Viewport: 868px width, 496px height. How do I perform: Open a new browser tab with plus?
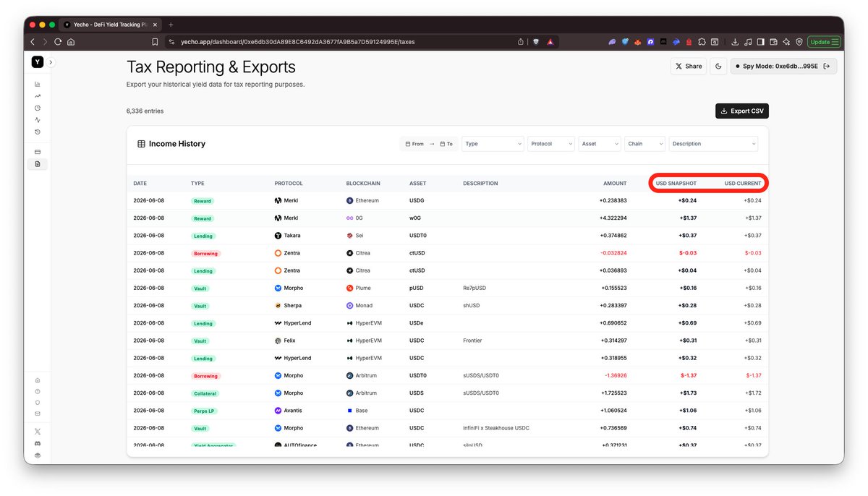click(x=171, y=24)
